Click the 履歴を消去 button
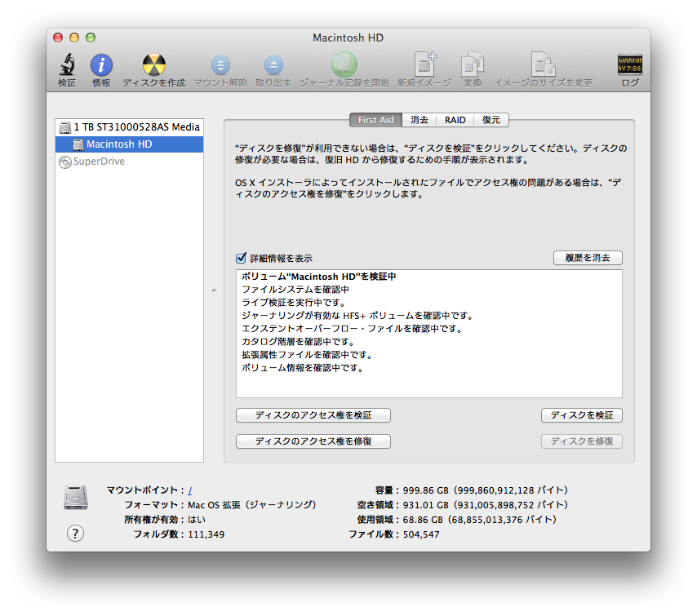The image size is (697, 616). 587,258
